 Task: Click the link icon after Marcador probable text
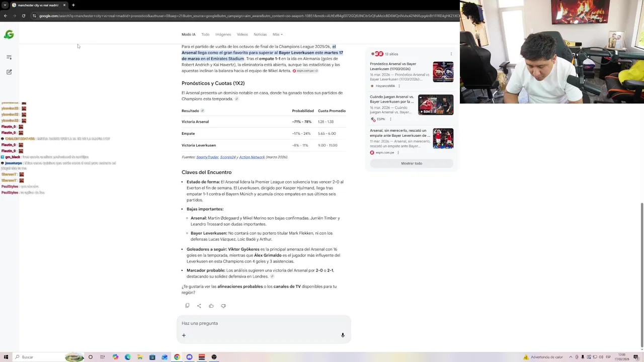pos(272,277)
